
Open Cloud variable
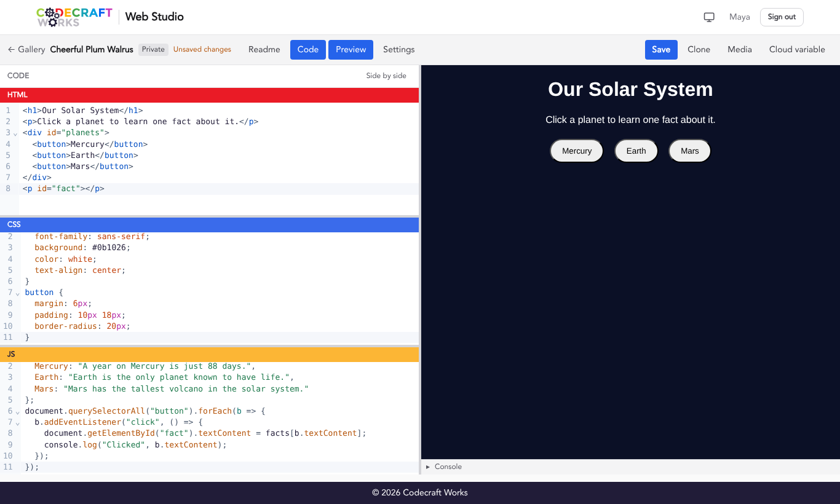797,50
